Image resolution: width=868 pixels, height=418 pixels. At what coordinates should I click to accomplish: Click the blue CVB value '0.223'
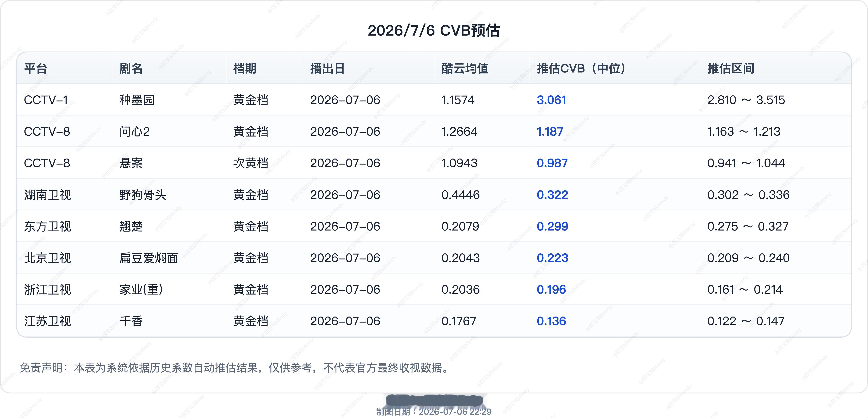coord(552,258)
